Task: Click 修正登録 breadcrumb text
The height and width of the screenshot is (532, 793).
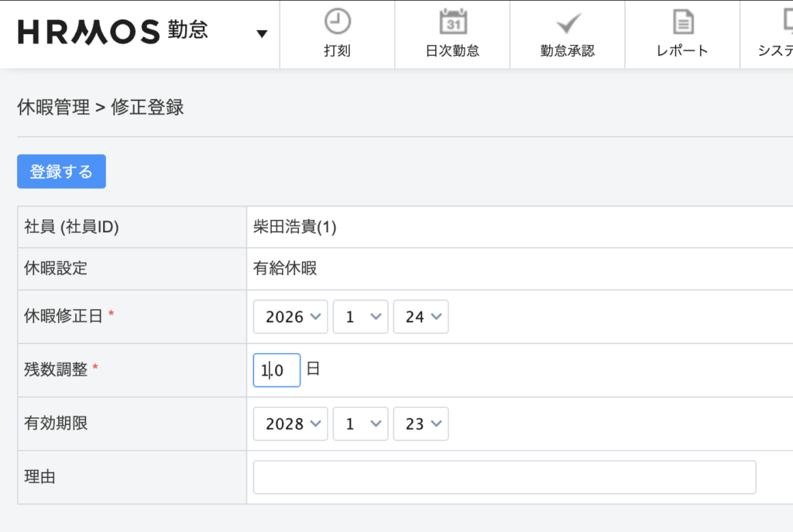Action: tap(147, 108)
